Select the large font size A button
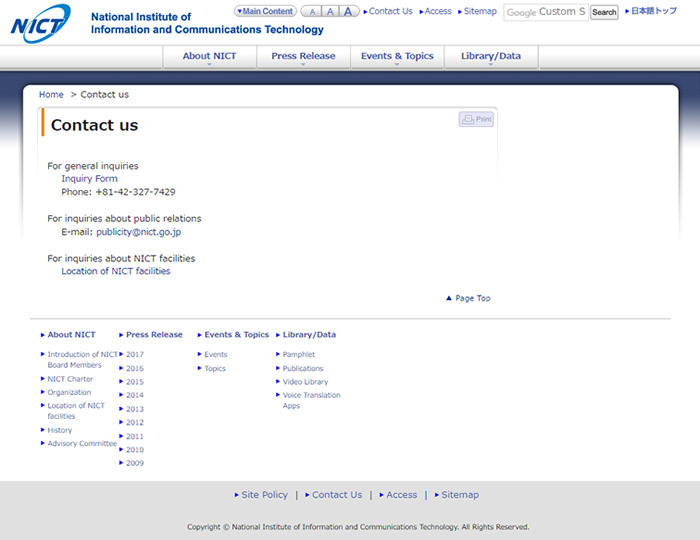 click(348, 12)
